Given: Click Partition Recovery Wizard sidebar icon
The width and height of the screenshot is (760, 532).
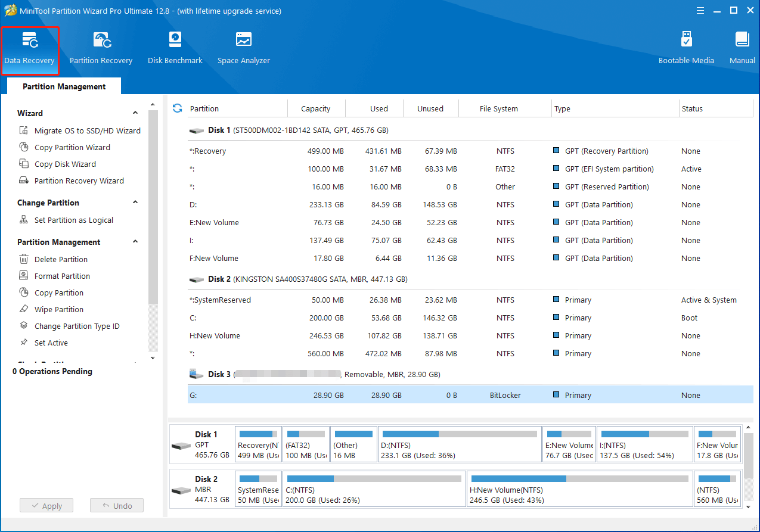Looking at the screenshot, I should [x=24, y=181].
